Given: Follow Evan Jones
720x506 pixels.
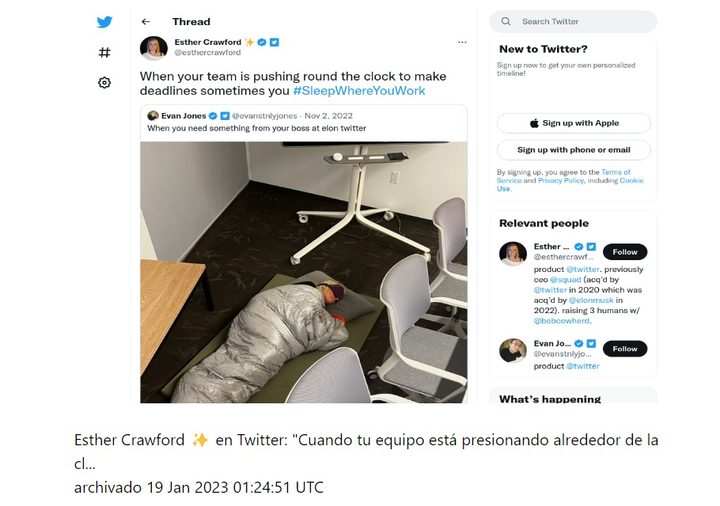Looking at the screenshot, I should pyautogui.click(x=625, y=349).
